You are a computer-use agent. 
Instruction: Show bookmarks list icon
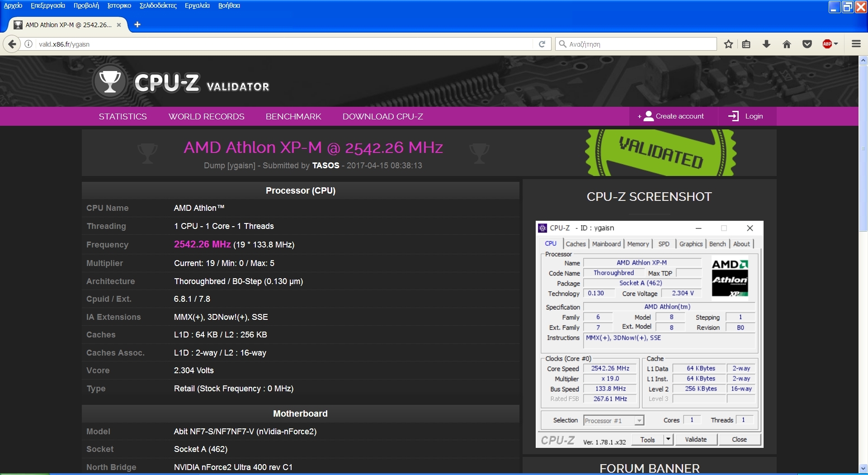point(746,44)
